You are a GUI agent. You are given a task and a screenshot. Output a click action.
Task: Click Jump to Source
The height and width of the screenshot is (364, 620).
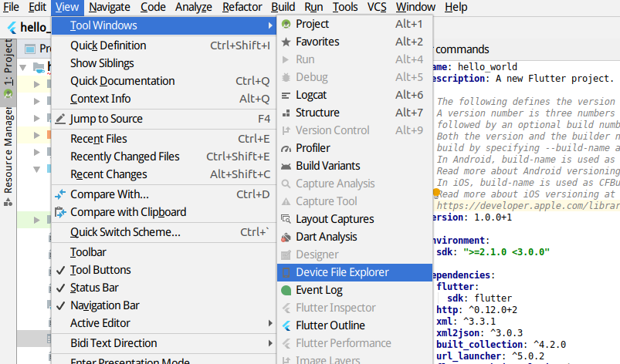(x=106, y=119)
